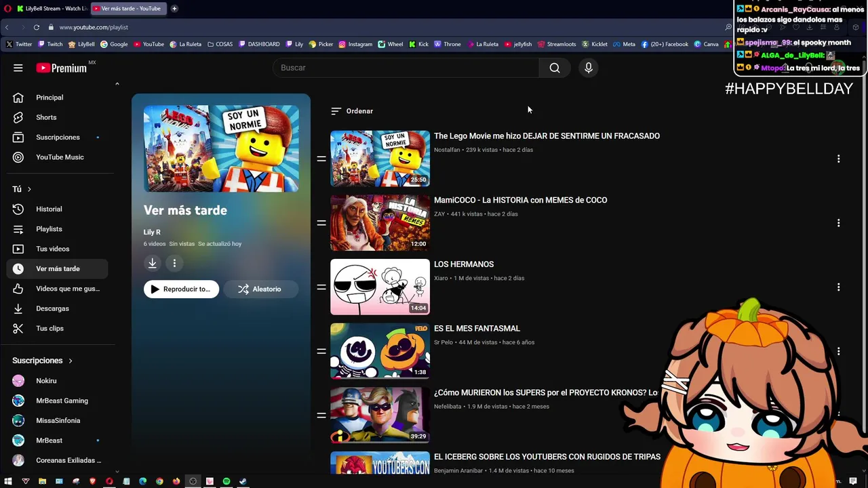The height and width of the screenshot is (488, 868).
Task: Select Ver más tarde sidebar item
Action: click(57, 269)
